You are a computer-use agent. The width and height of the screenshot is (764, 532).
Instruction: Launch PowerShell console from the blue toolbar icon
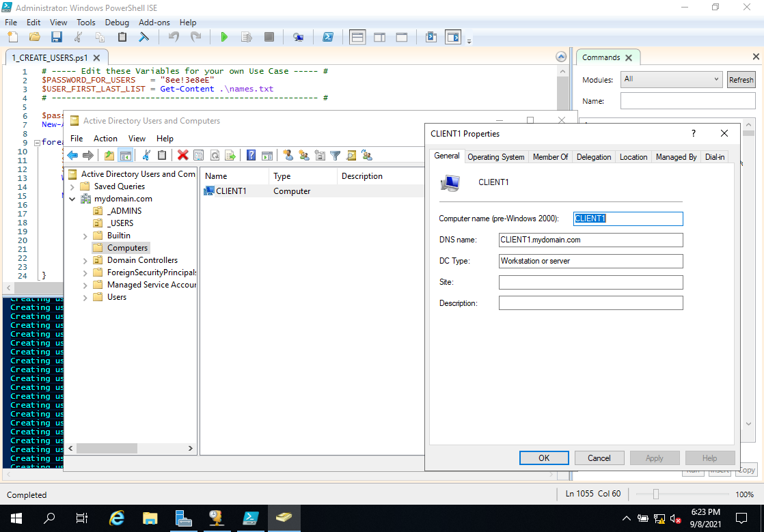click(x=328, y=37)
